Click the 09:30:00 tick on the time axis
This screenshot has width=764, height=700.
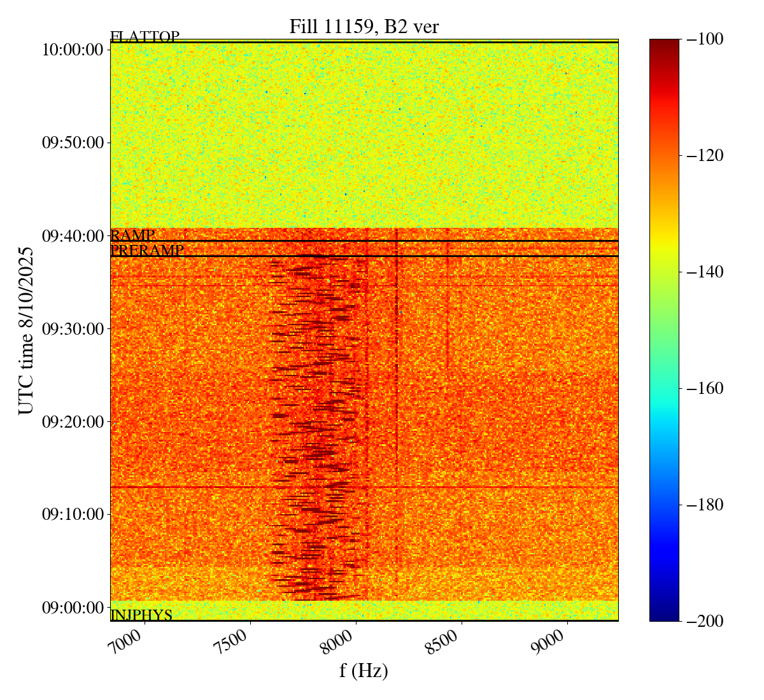(x=73, y=328)
